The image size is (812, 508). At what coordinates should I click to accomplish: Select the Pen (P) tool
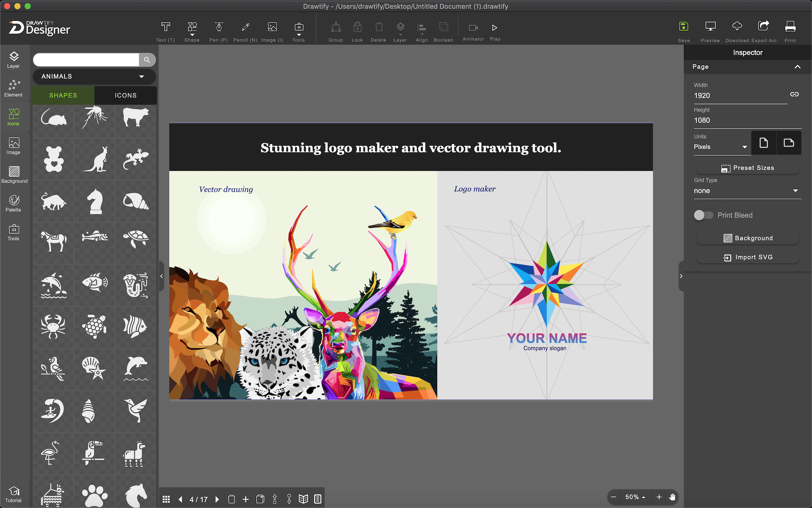click(219, 32)
